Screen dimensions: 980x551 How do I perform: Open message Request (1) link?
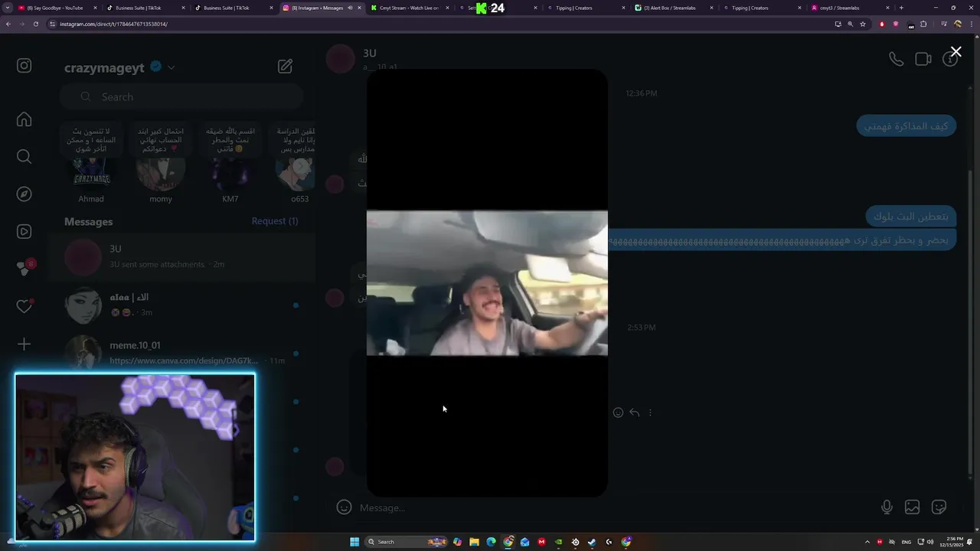275,221
